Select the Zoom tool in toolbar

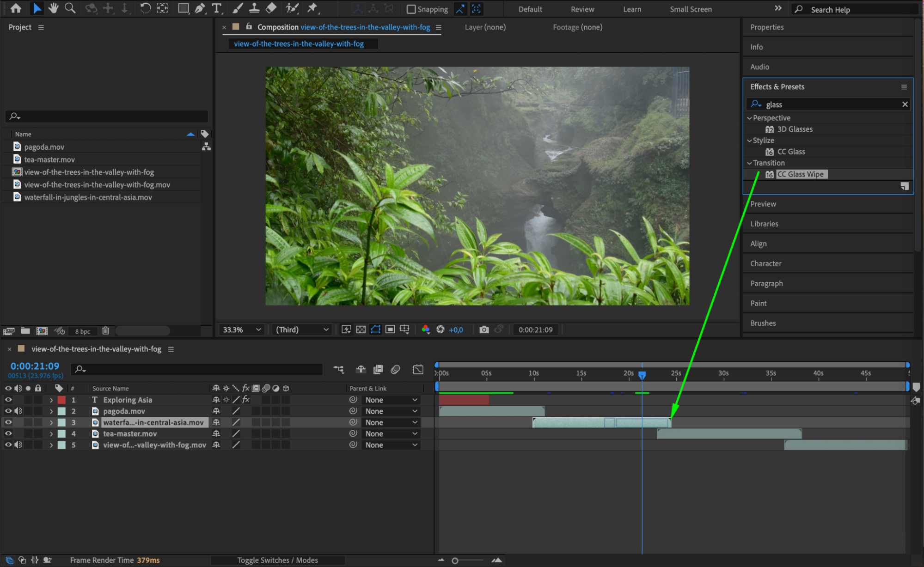pyautogui.click(x=70, y=8)
